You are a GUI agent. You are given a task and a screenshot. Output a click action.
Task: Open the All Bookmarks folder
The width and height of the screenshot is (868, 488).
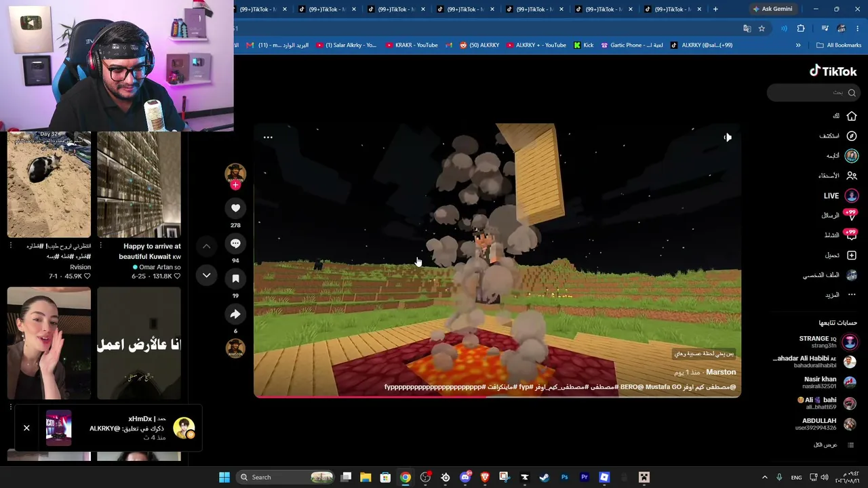(x=839, y=45)
